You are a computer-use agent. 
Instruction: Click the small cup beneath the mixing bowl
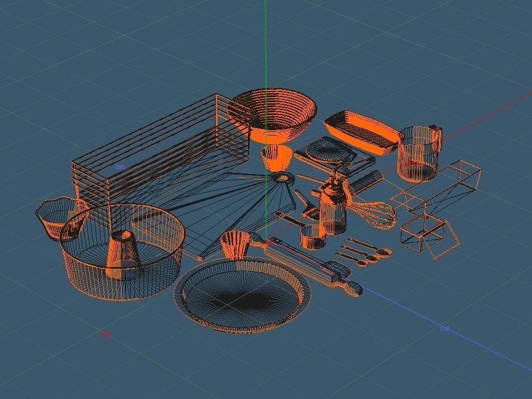point(276,158)
